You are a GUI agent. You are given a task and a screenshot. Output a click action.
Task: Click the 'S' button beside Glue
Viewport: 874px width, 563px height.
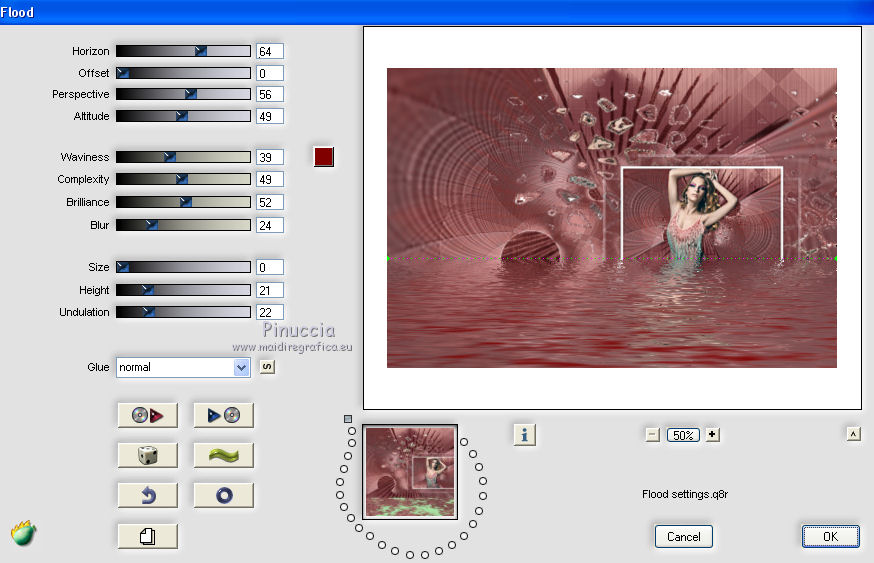(268, 367)
